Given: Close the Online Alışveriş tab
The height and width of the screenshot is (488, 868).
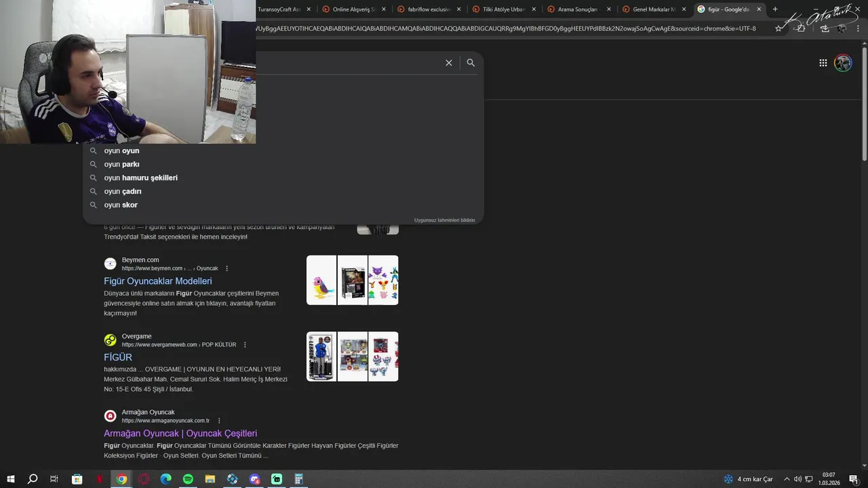Looking at the screenshot, I should [384, 9].
